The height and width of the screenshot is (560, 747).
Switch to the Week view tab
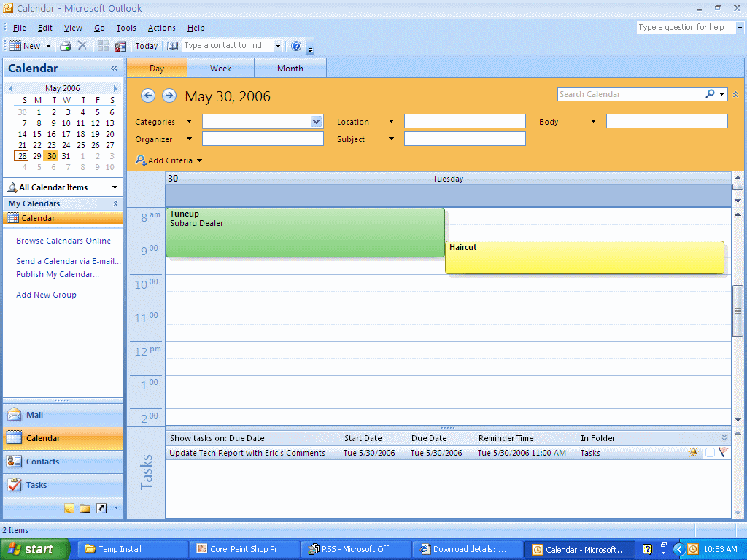coord(220,69)
